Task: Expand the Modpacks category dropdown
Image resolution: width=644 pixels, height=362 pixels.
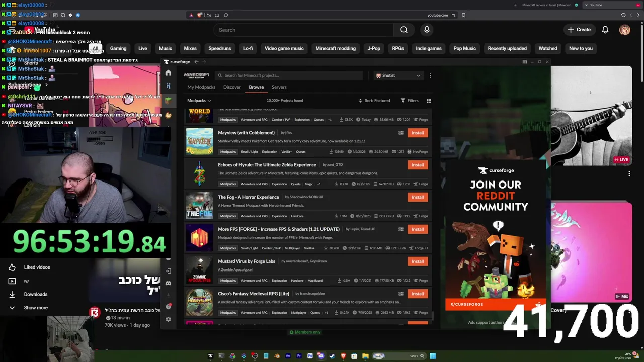Action: click(199, 101)
